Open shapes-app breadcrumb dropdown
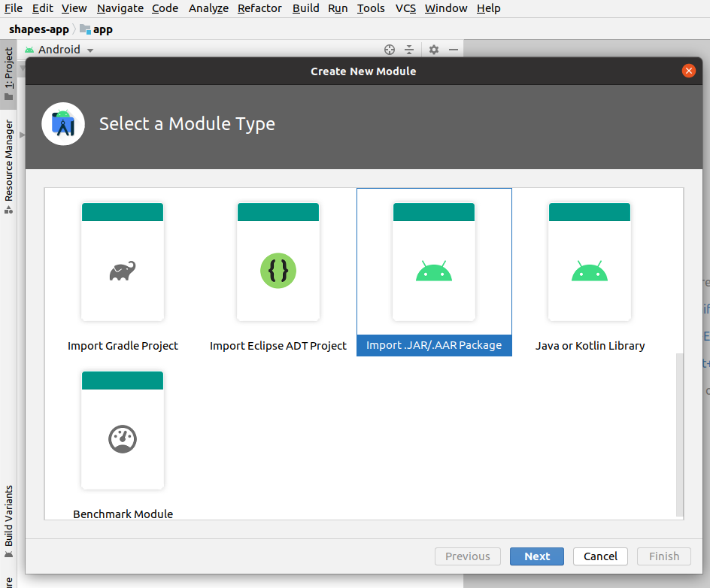 click(39, 29)
